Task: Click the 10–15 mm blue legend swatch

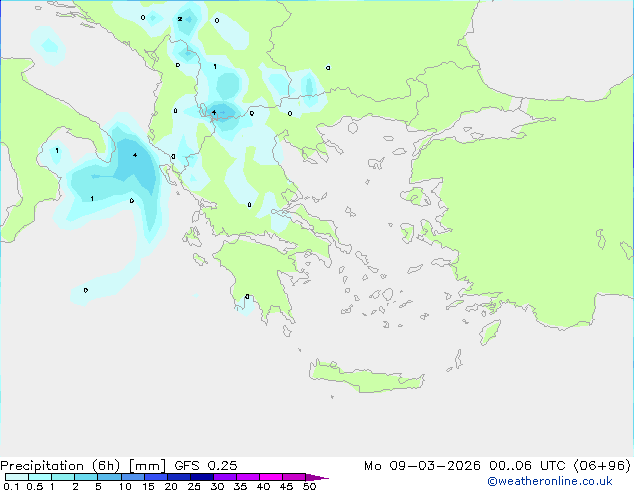Action: [133, 477]
